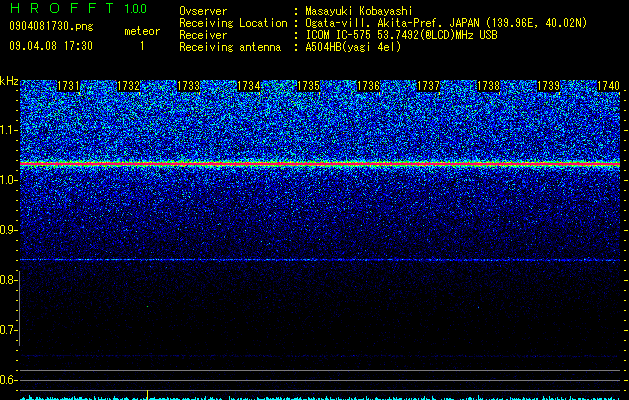Image resolution: width=629 pixels, height=400 pixels.
Task: Click the 1740 time marker label
Action: coord(609,86)
